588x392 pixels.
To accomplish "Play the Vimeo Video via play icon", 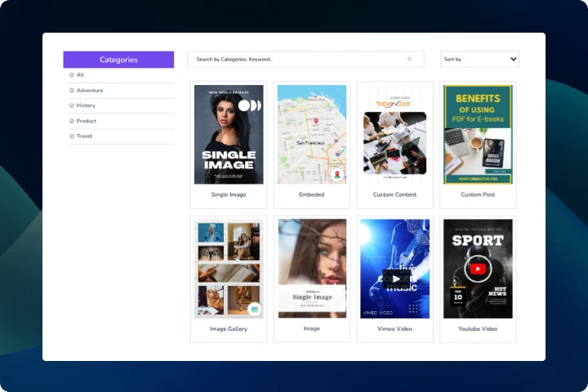I will pos(395,279).
